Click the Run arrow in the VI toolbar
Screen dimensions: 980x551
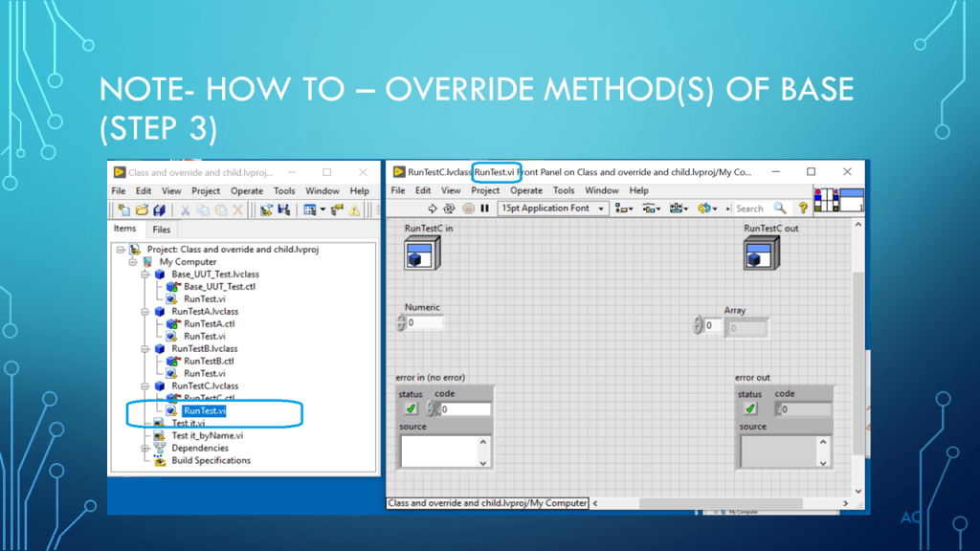(433, 208)
